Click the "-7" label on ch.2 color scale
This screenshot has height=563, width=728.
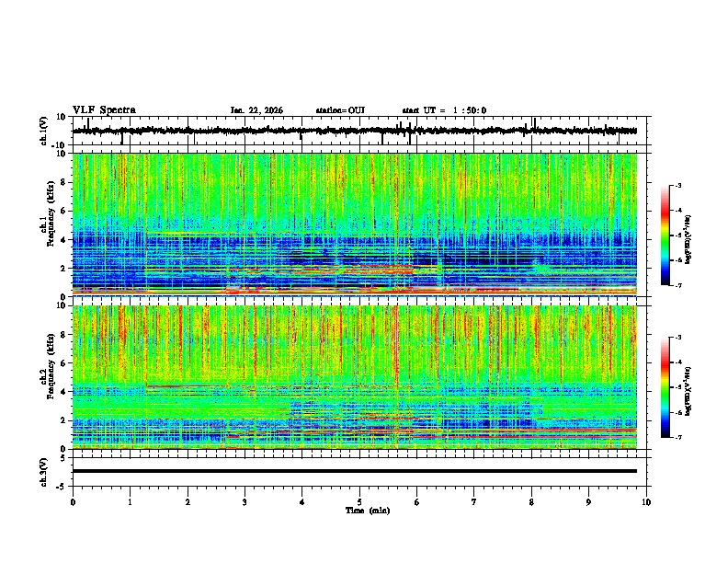pos(677,437)
